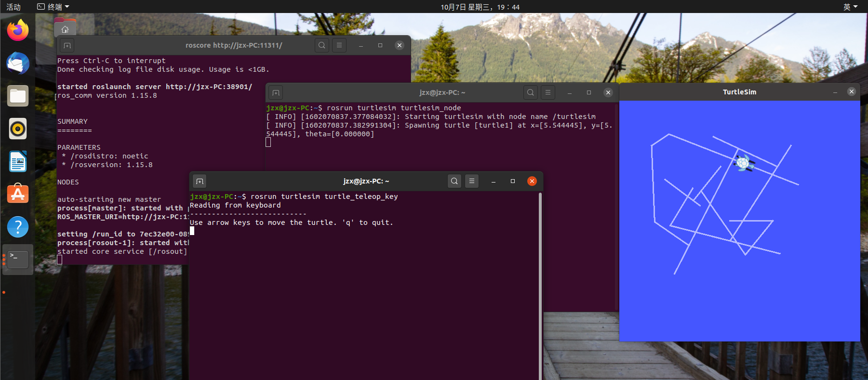Click 'Press Ctrl-C to interrupt' line
Image resolution: width=868 pixels, height=380 pixels.
click(x=111, y=61)
